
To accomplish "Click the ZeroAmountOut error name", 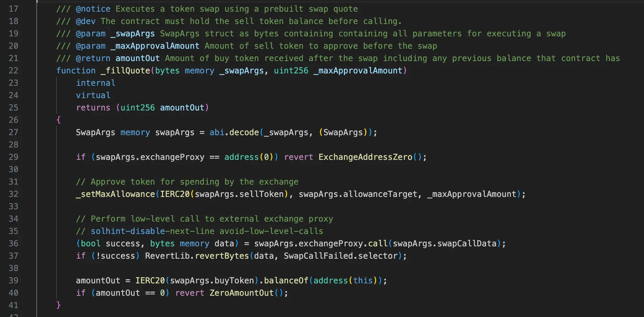I will point(241,293).
